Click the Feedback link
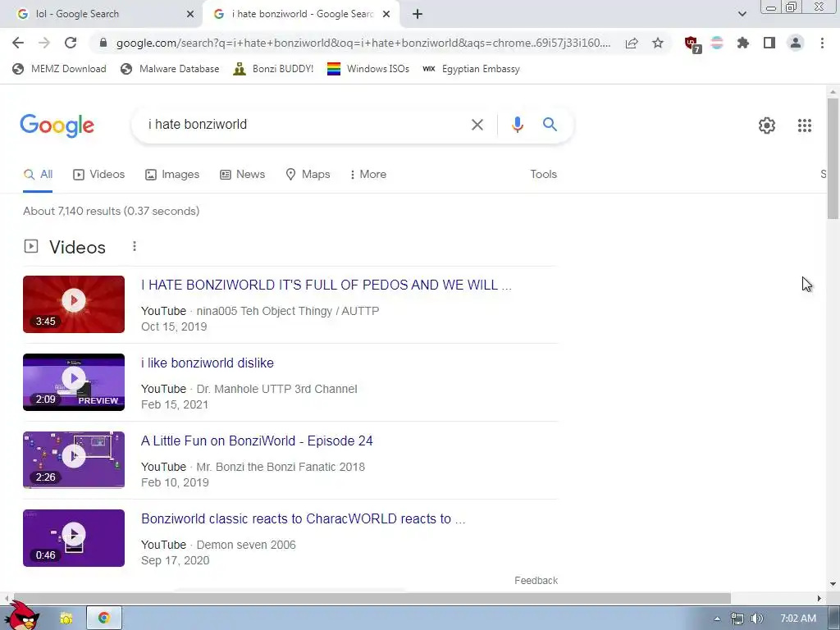This screenshot has height=630, width=840. pyautogui.click(x=536, y=580)
